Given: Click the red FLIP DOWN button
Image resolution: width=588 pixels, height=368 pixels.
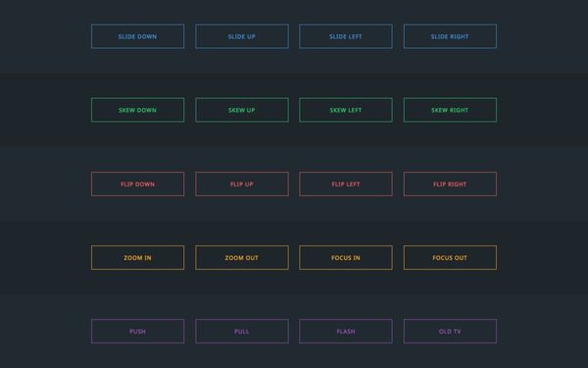Looking at the screenshot, I should pyautogui.click(x=137, y=184).
